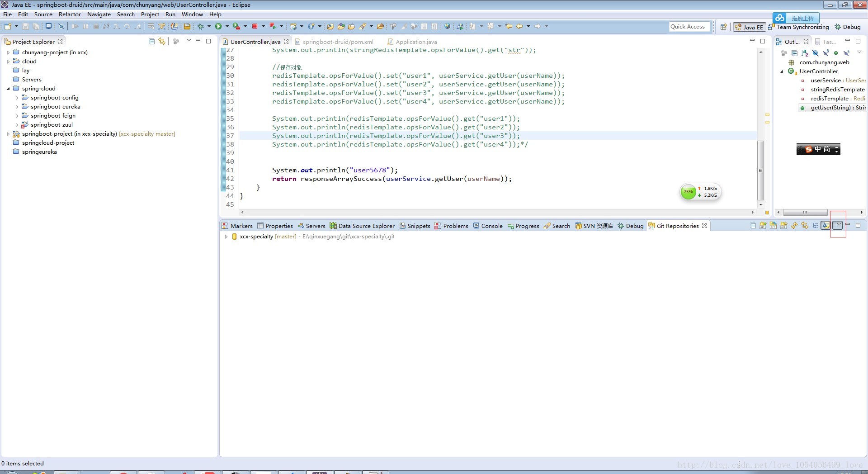This screenshot has height=474, width=868.
Task: Click the Quick Access input field
Action: (690, 27)
